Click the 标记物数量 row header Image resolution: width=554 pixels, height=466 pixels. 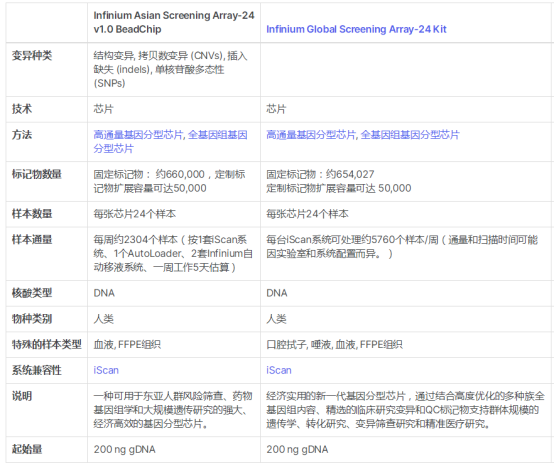(37, 174)
